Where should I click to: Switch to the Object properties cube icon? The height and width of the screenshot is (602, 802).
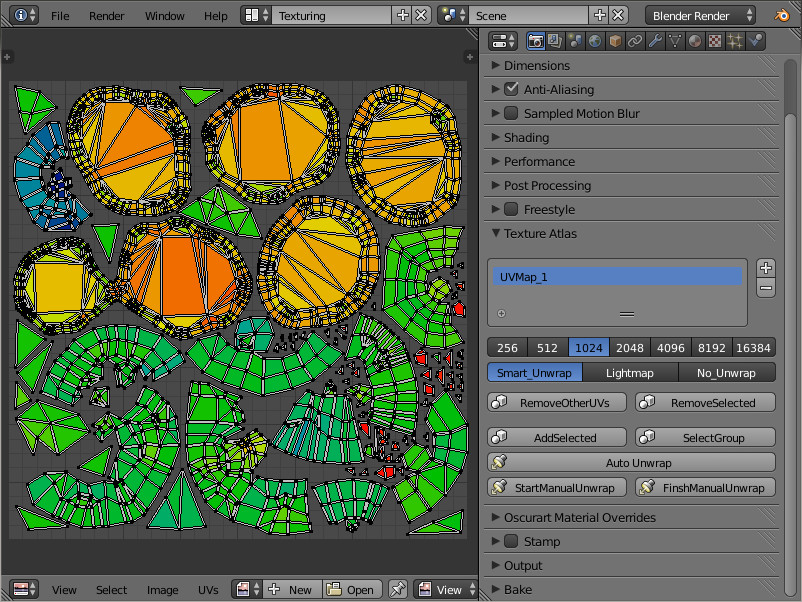615,41
